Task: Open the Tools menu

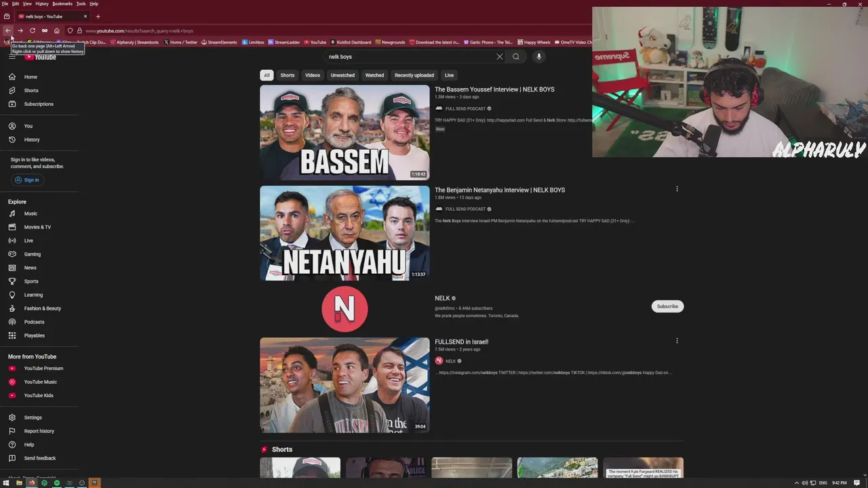Action: pos(81,3)
